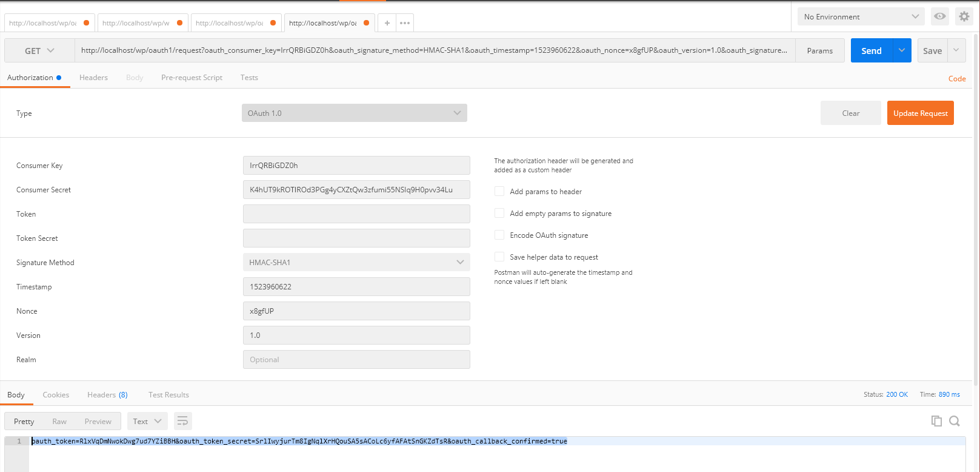
Task: Open the Code snippet link
Action: click(957, 79)
